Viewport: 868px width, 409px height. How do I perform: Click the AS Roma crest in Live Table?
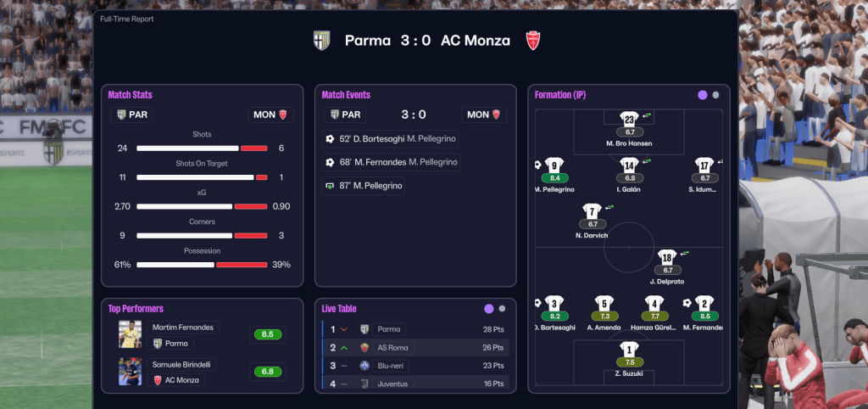(x=365, y=347)
